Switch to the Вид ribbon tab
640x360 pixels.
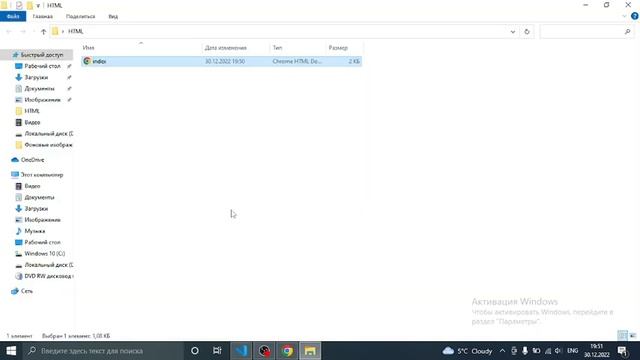[113, 16]
